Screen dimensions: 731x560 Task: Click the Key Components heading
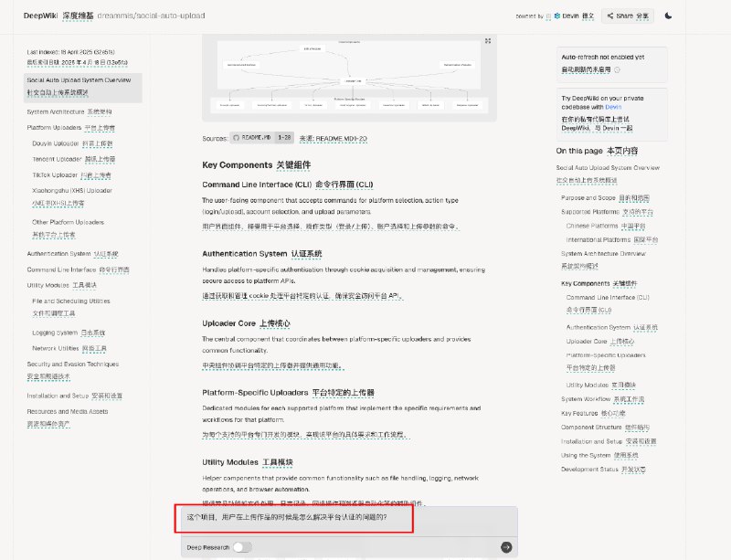pyautogui.click(x=257, y=165)
